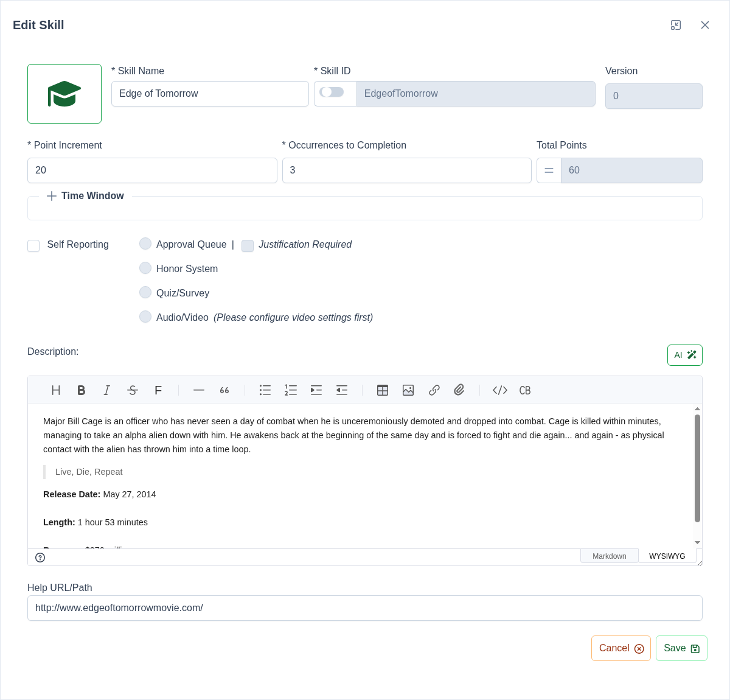The height and width of the screenshot is (700, 730).
Task: Click the Skill Name input field
Action: [x=210, y=94]
